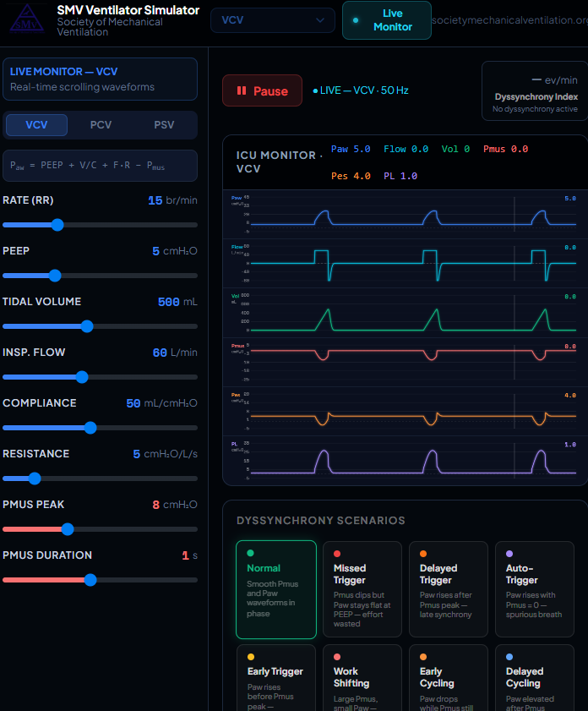The height and width of the screenshot is (711, 588).
Task: Click the green dot on Normal scenario card
Action: (x=250, y=553)
